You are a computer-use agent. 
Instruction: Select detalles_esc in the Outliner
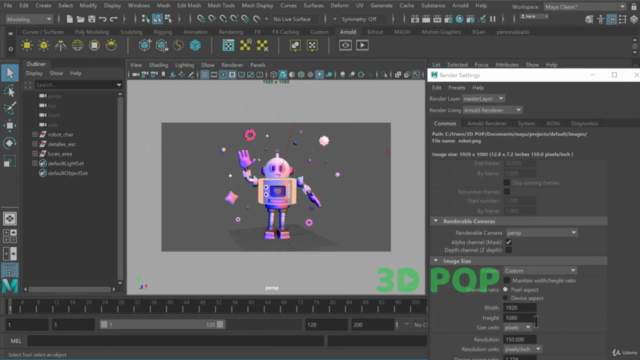click(62, 144)
